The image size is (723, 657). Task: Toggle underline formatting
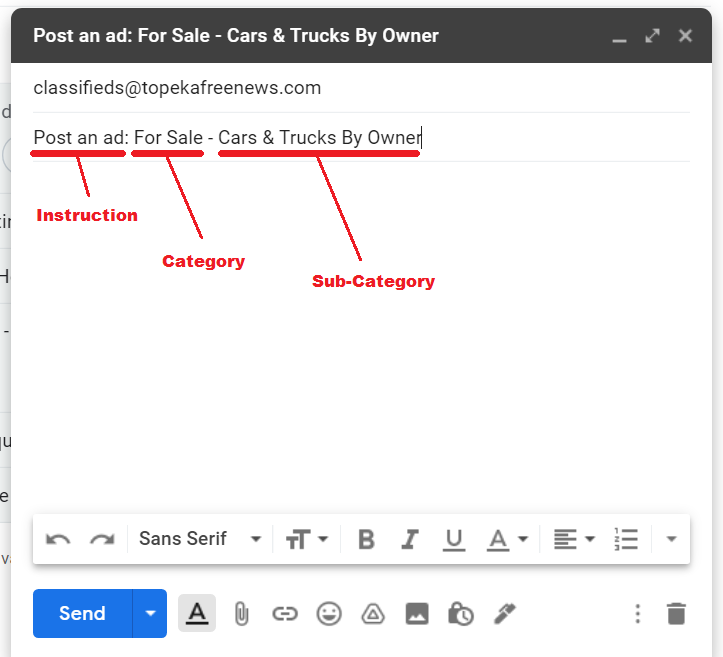coord(454,539)
